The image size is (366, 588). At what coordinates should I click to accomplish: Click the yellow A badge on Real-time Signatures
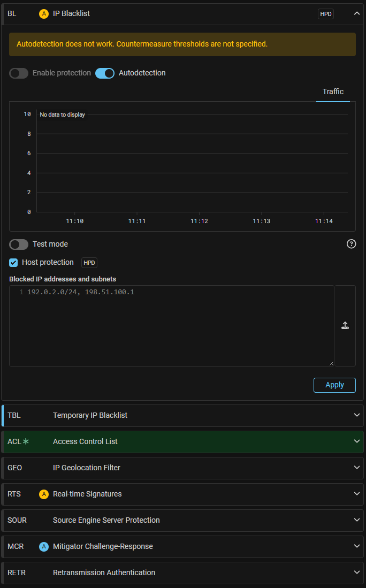tap(44, 494)
